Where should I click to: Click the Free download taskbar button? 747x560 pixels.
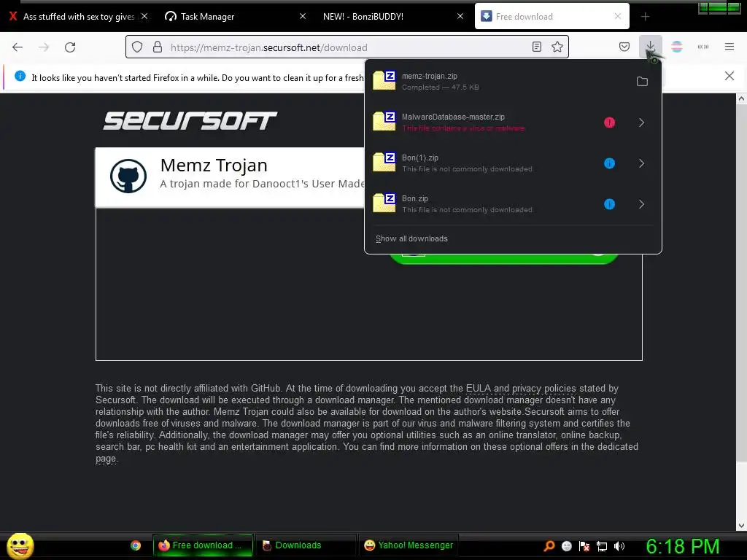(203, 545)
